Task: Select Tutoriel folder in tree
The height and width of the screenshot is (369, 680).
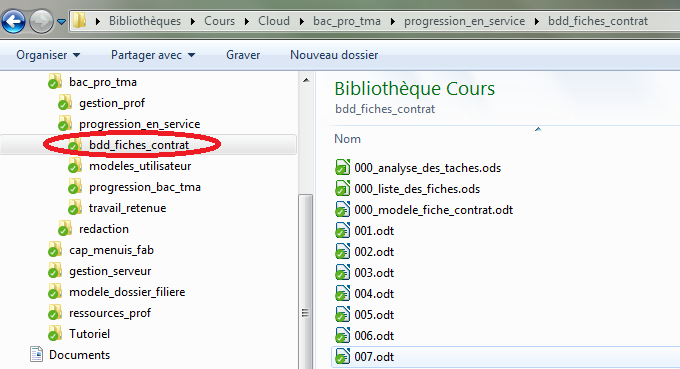Action: [89, 334]
